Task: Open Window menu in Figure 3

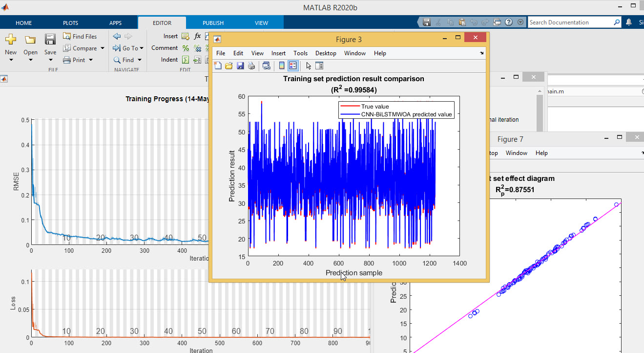Action: pos(355,53)
